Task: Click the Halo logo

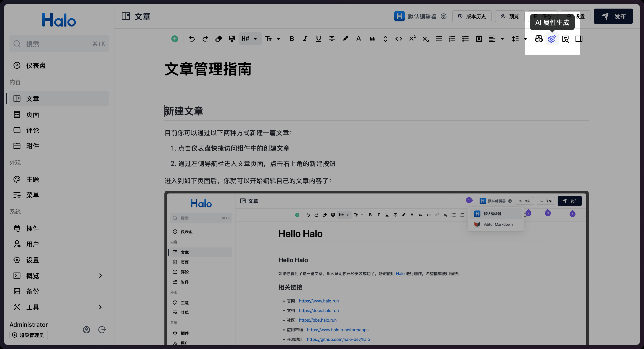Action: pyautogui.click(x=59, y=20)
